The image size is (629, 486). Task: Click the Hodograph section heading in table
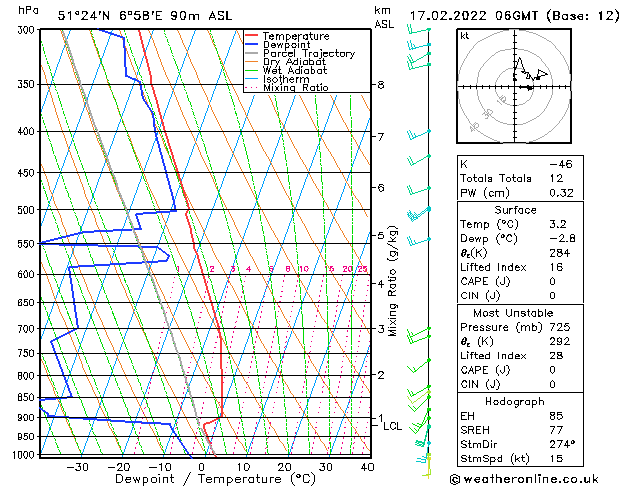(515, 402)
